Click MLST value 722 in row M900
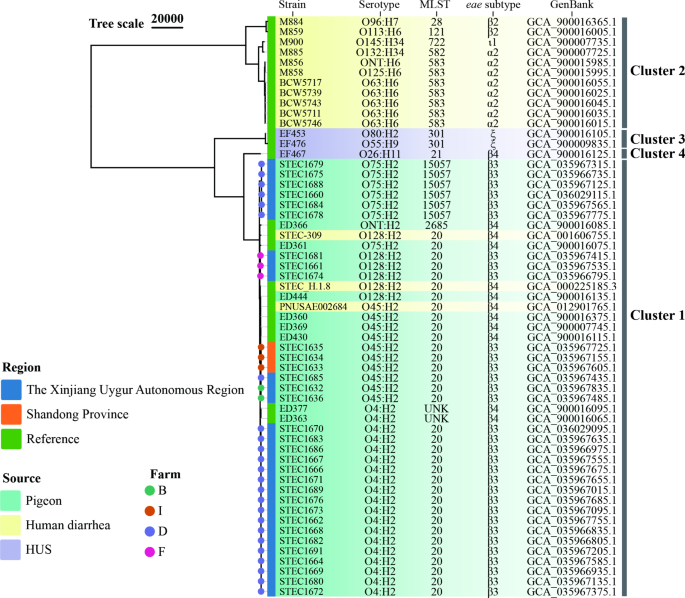 (436, 42)
